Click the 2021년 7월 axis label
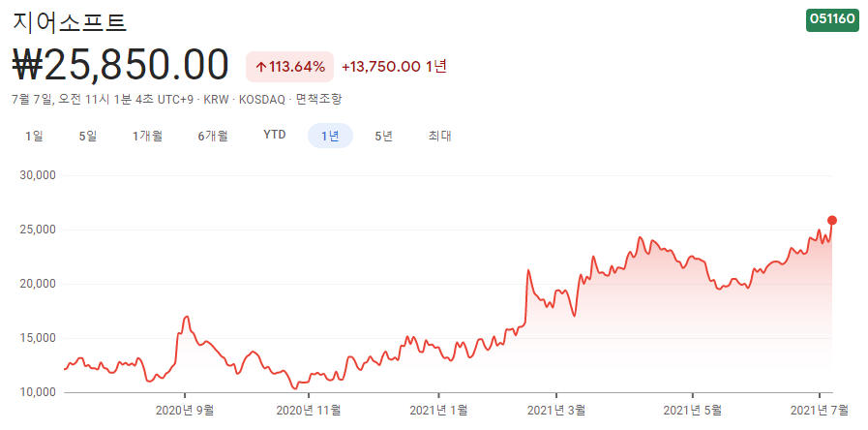868x430 pixels. point(820,411)
